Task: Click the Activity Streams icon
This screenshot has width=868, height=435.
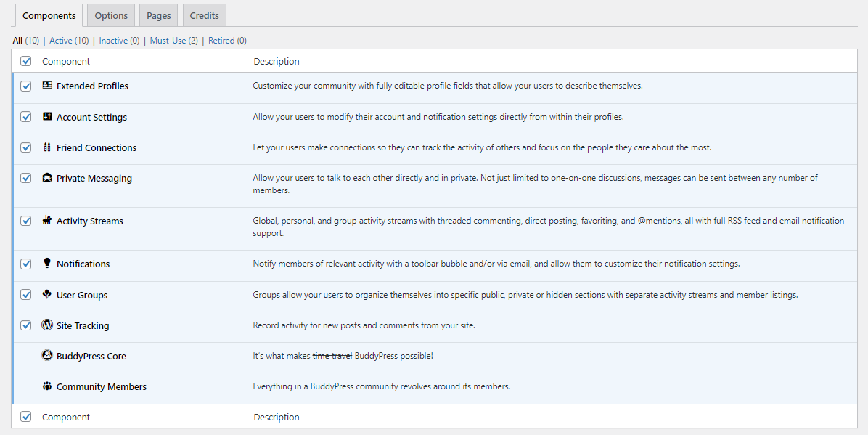Action: point(47,220)
